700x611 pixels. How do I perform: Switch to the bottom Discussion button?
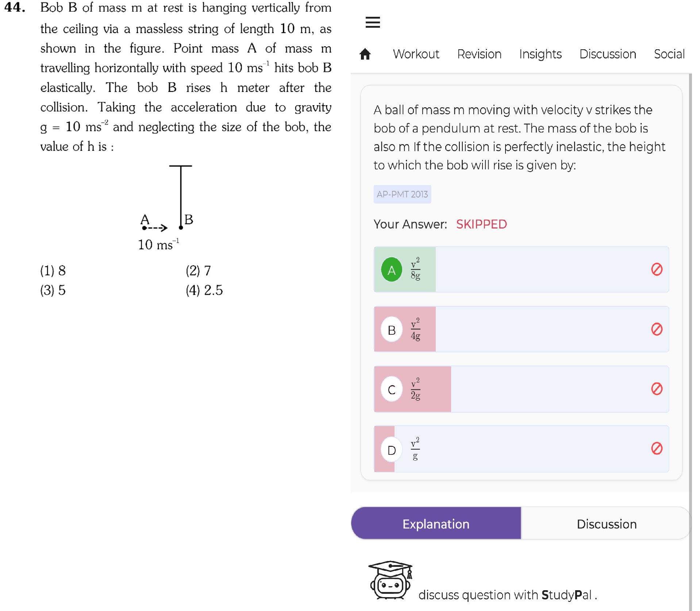(x=606, y=524)
